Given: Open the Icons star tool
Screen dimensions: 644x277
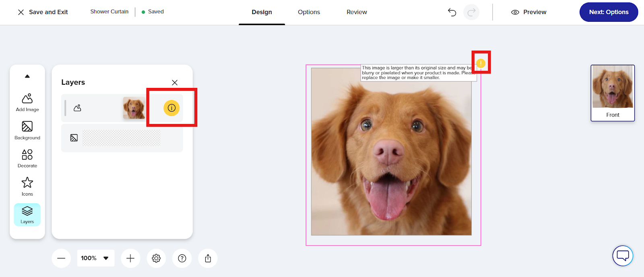Looking at the screenshot, I should tap(27, 187).
